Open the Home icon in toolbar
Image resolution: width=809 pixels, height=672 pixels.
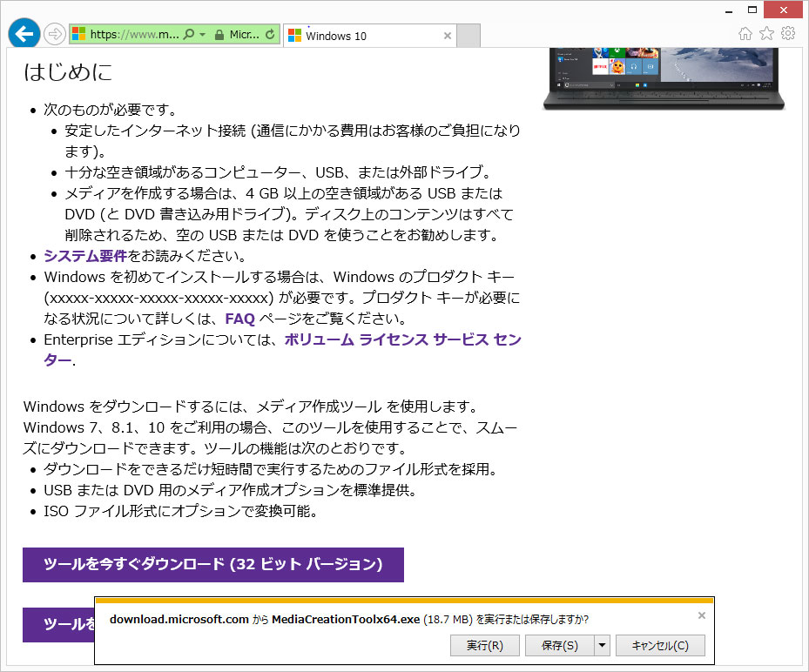click(x=745, y=34)
